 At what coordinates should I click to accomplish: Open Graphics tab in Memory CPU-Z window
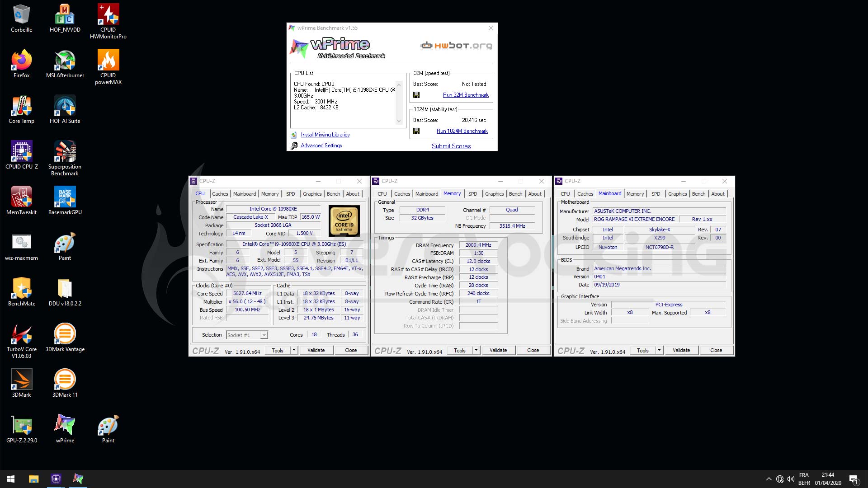(495, 194)
